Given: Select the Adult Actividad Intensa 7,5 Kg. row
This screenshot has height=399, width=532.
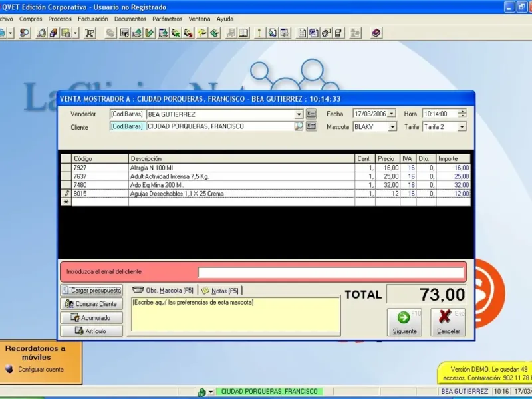Looking at the screenshot, I should [265, 176].
